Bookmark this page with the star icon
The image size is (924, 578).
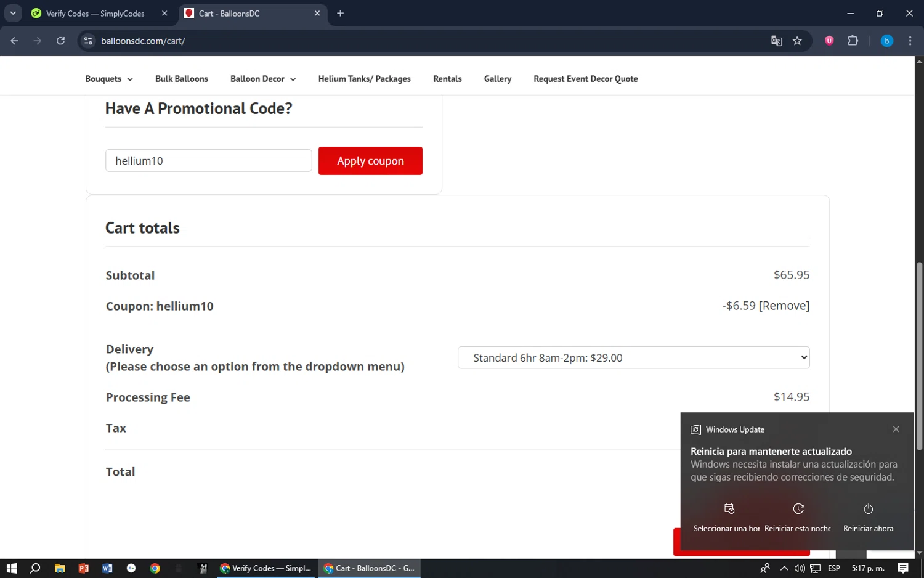point(797,41)
